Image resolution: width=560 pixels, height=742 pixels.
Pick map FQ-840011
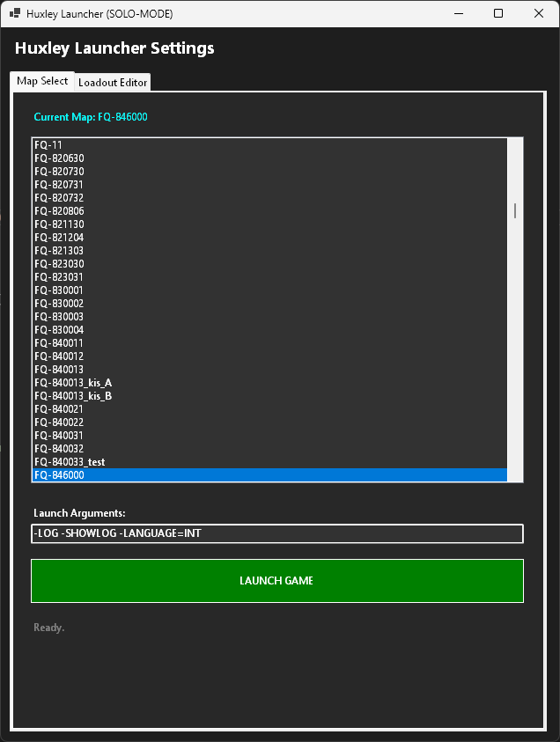coord(269,343)
